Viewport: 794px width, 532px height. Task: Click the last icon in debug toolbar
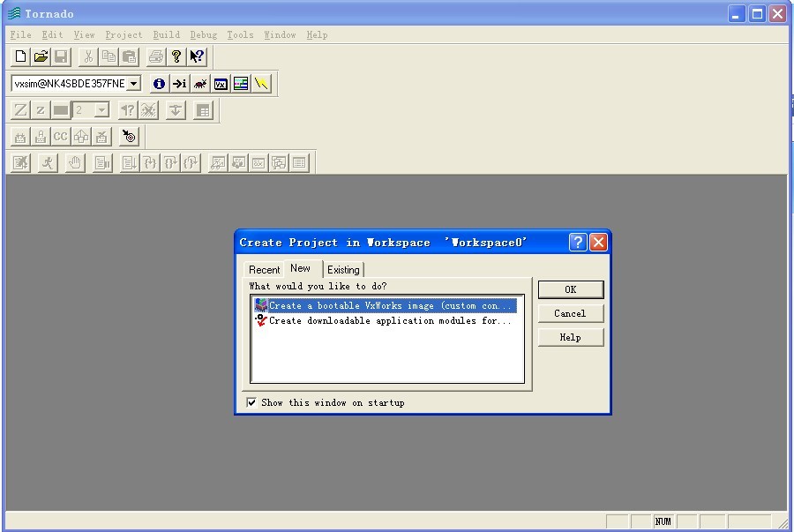[299, 163]
